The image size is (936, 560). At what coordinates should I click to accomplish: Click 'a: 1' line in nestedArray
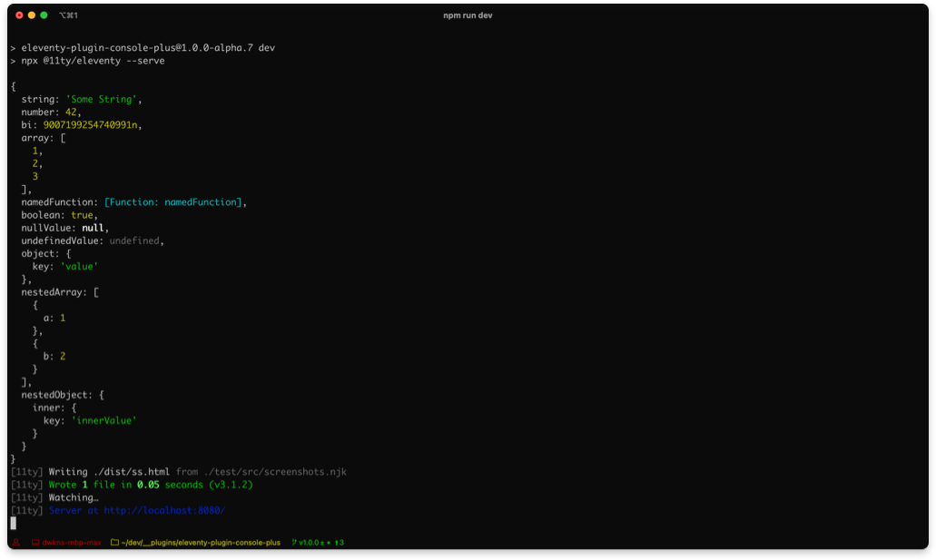coord(54,318)
